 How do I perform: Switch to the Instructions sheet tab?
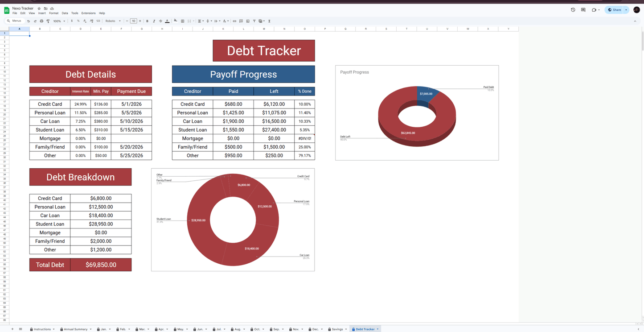[x=42, y=329]
